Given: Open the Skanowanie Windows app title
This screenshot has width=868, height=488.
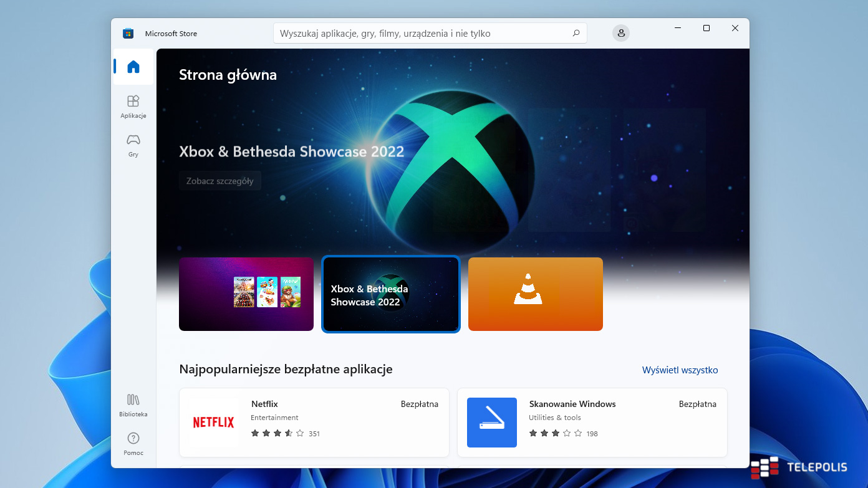Looking at the screenshot, I should pos(572,404).
